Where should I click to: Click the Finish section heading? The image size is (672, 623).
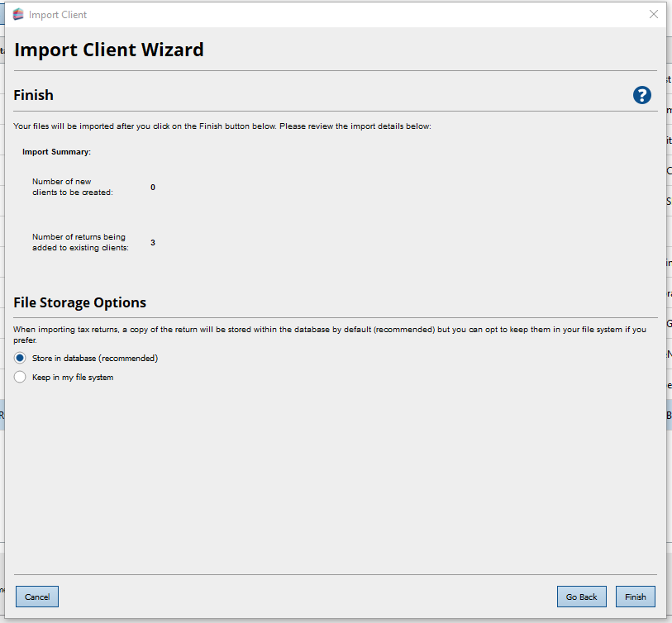click(34, 95)
